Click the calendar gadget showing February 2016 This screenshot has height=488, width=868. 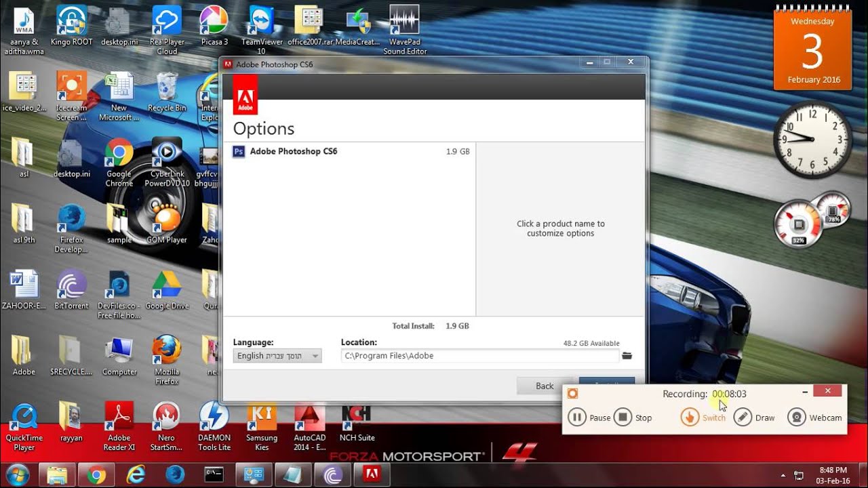tap(812, 49)
